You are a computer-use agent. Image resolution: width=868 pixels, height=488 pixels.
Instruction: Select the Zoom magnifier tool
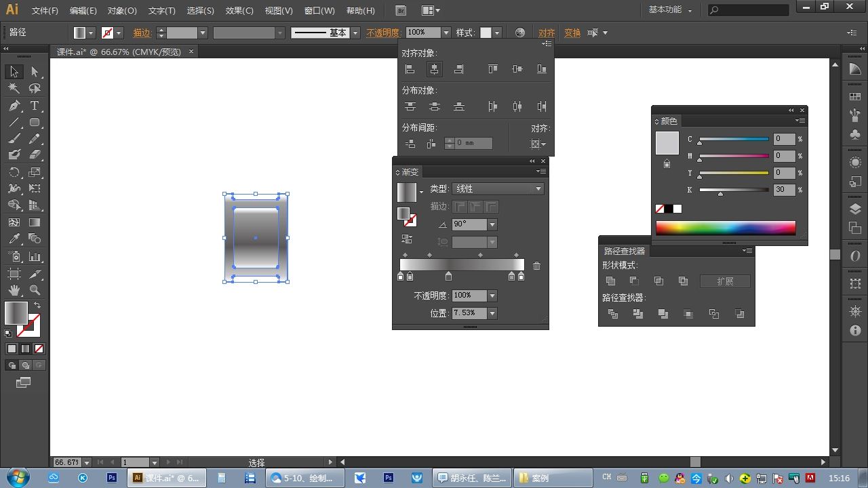35,290
